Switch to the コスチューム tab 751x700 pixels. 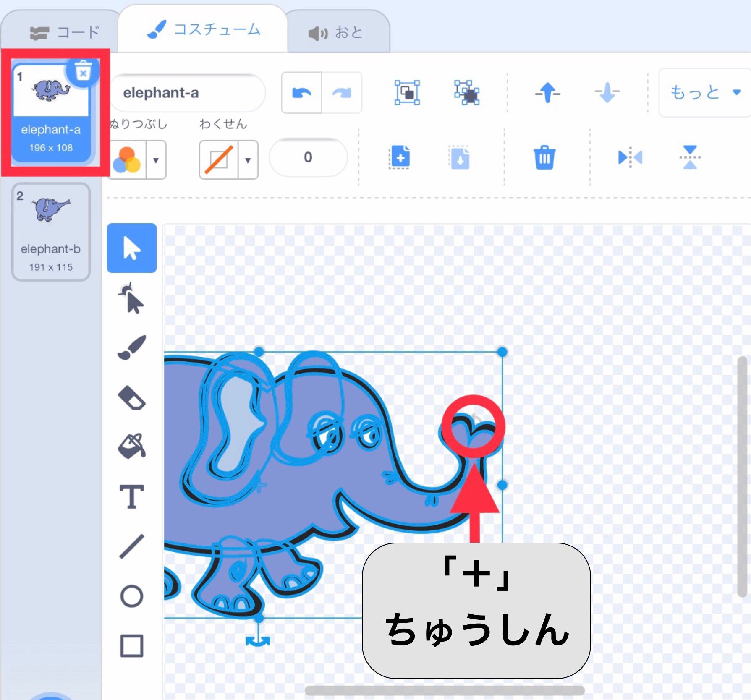(203, 29)
